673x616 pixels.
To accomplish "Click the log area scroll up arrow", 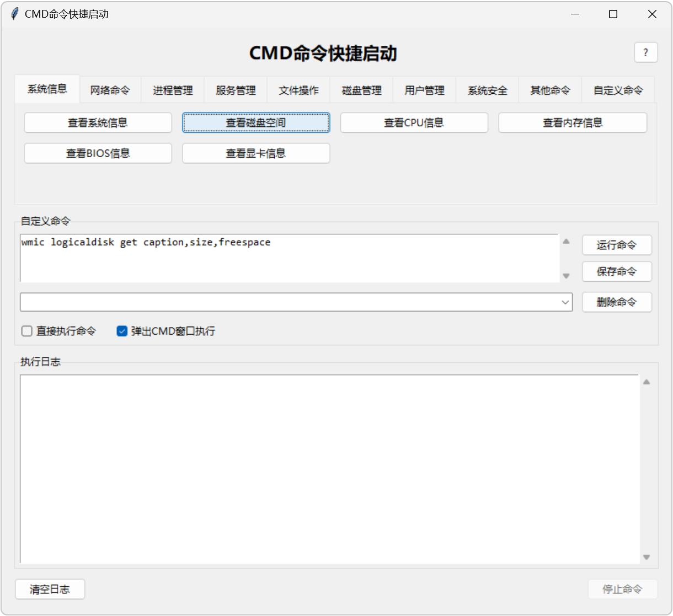I will (x=647, y=382).
